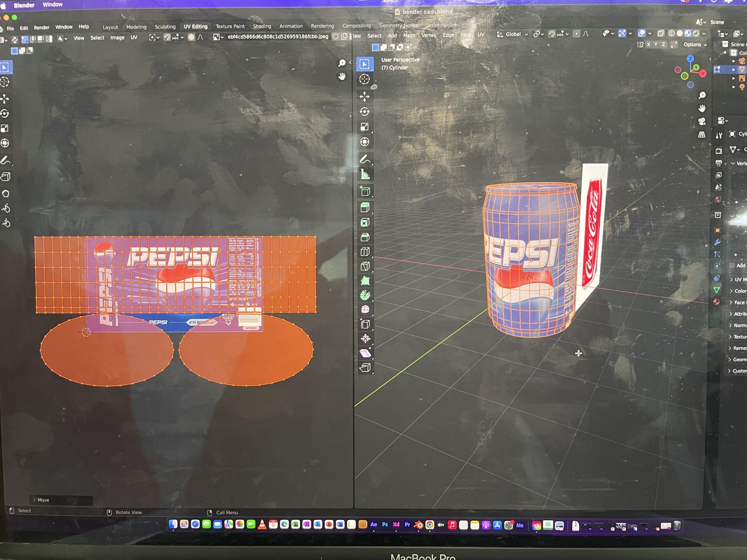
Task: Choose the Extrude Region tool
Action: 365,207
